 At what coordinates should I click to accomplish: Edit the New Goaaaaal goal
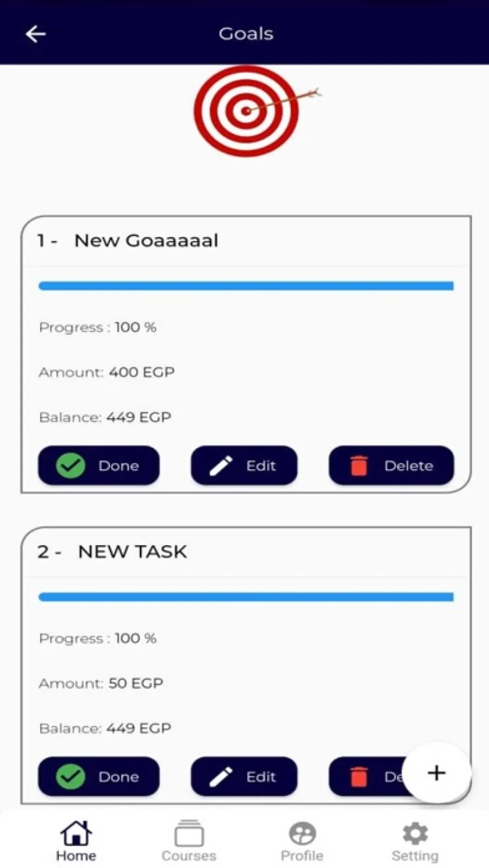pyautogui.click(x=244, y=466)
